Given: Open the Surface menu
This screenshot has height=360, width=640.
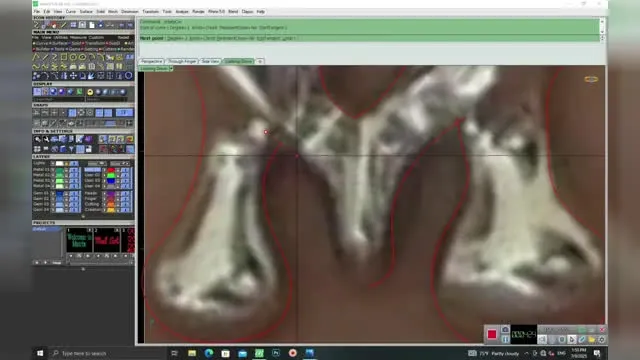Looking at the screenshot, I should pyautogui.click(x=86, y=11).
